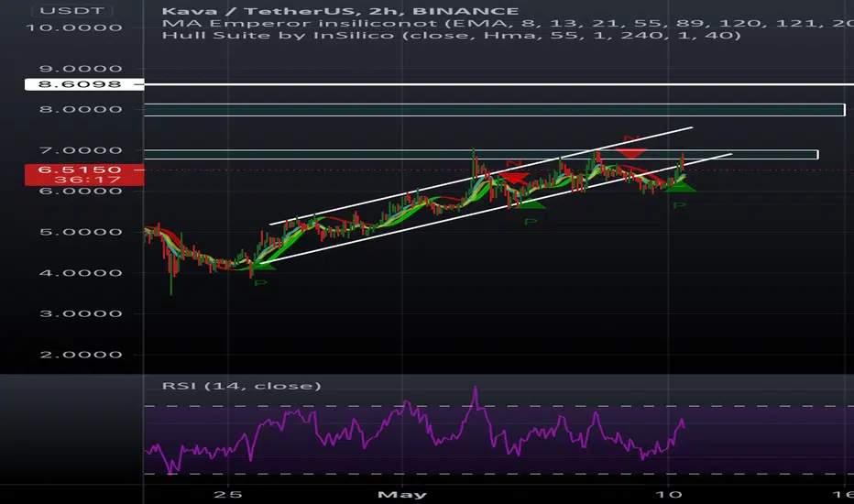
Task: Click the 3.0000 price axis label
Action: [x=81, y=313]
